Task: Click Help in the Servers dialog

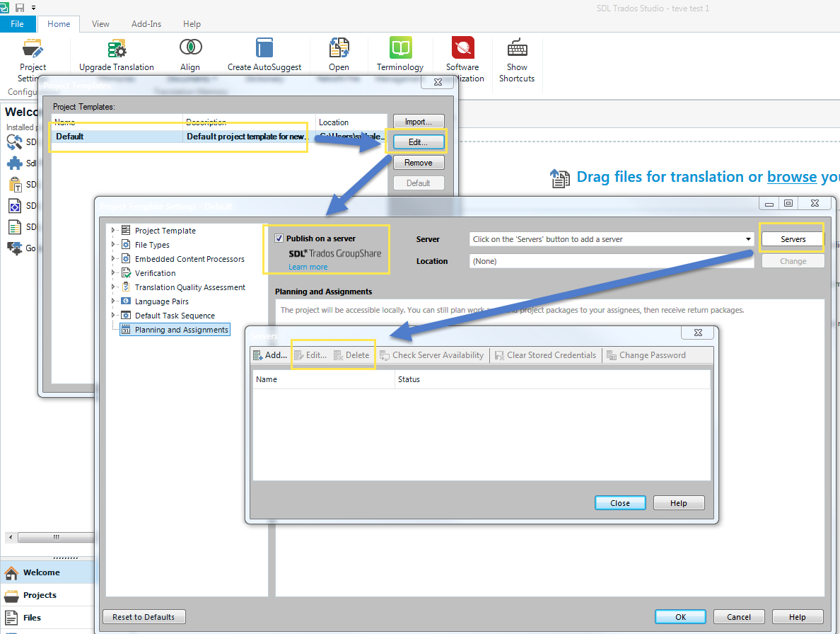Action: click(678, 502)
